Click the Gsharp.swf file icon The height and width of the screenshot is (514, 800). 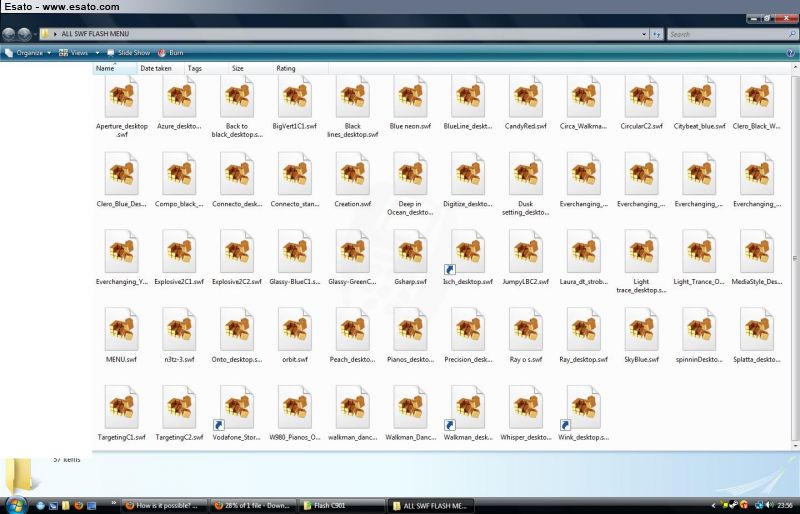click(410, 254)
